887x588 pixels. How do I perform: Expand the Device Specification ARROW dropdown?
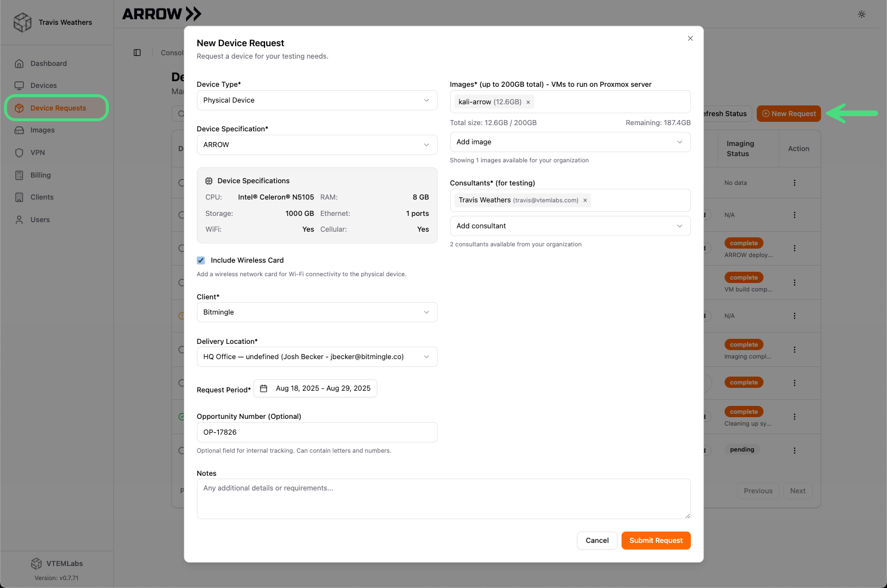coord(316,145)
